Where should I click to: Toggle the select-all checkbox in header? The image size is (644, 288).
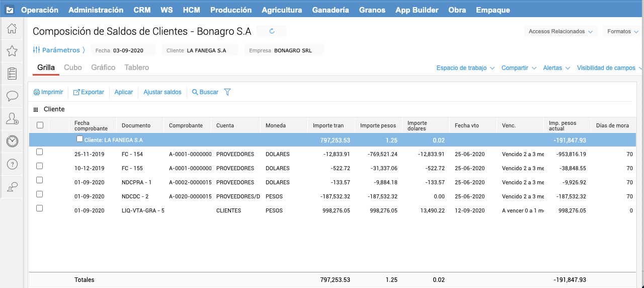(x=40, y=125)
